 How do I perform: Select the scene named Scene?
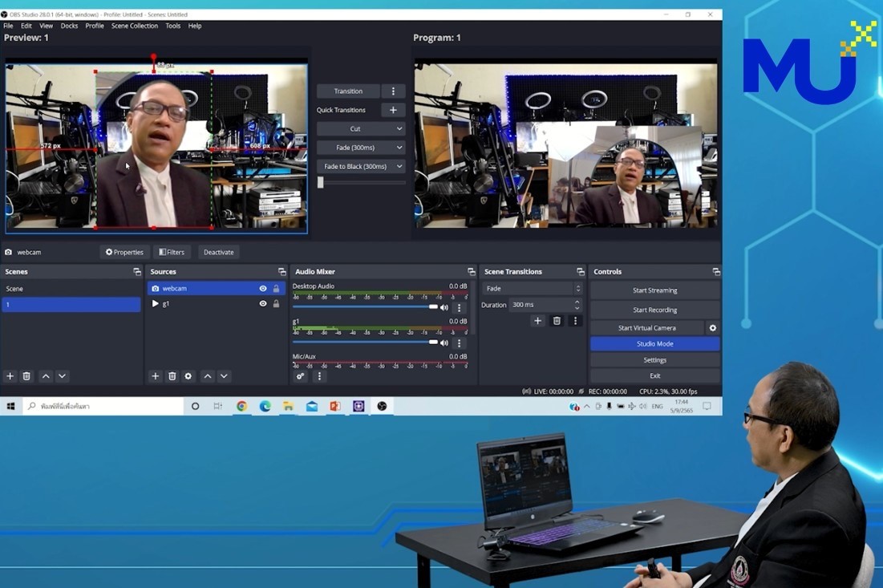pyautogui.click(x=71, y=289)
